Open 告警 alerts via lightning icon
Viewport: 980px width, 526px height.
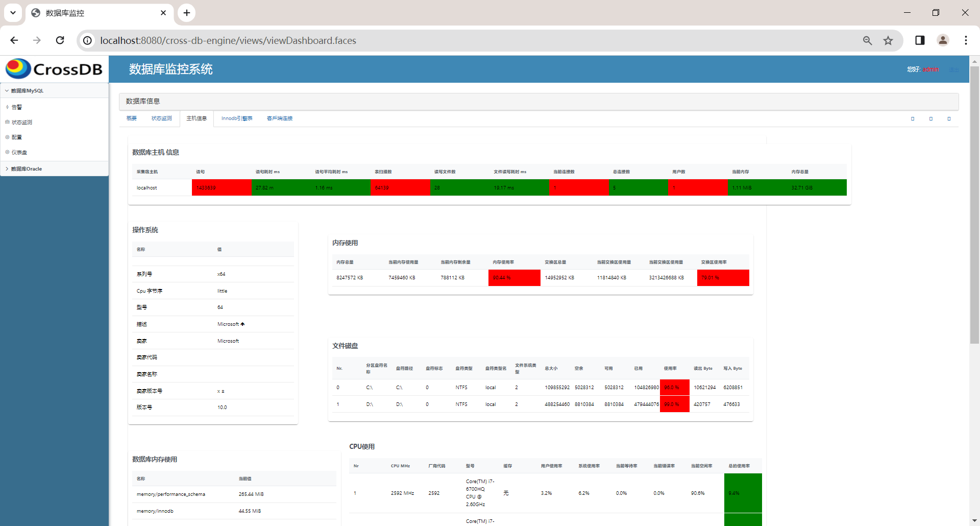pyautogui.click(x=8, y=107)
